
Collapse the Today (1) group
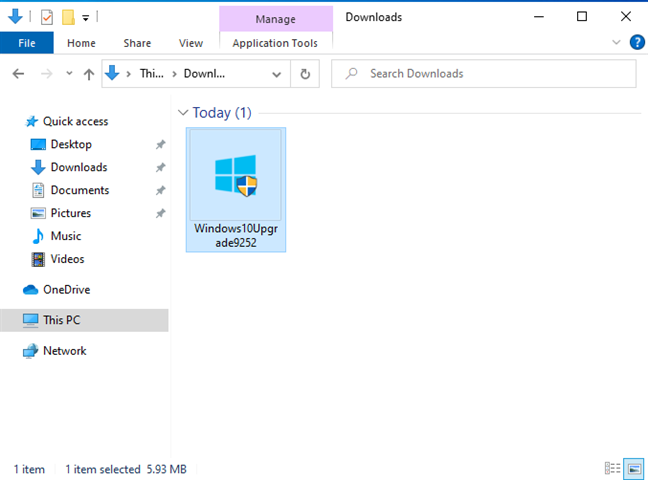click(183, 112)
